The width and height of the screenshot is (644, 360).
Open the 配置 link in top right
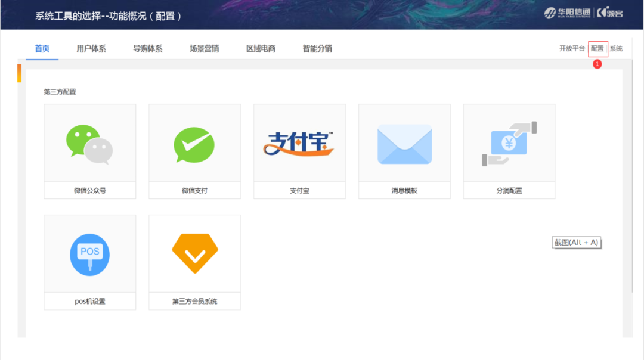click(597, 48)
